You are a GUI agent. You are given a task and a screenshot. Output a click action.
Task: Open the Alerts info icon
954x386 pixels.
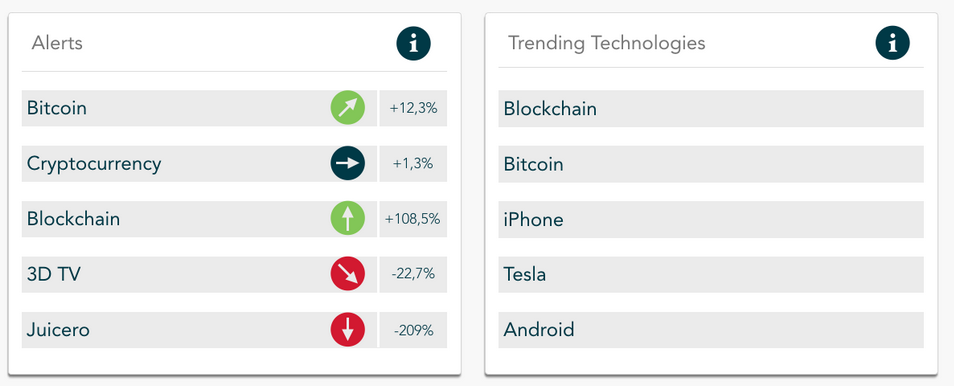[x=414, y=43]
